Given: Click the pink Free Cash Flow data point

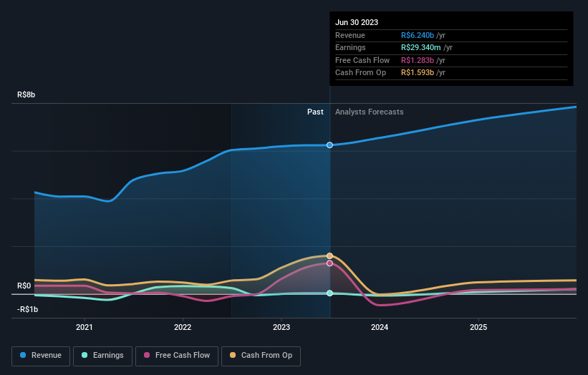Looking at the screenshot, I should pyautogui.click(x=329, y=263).
